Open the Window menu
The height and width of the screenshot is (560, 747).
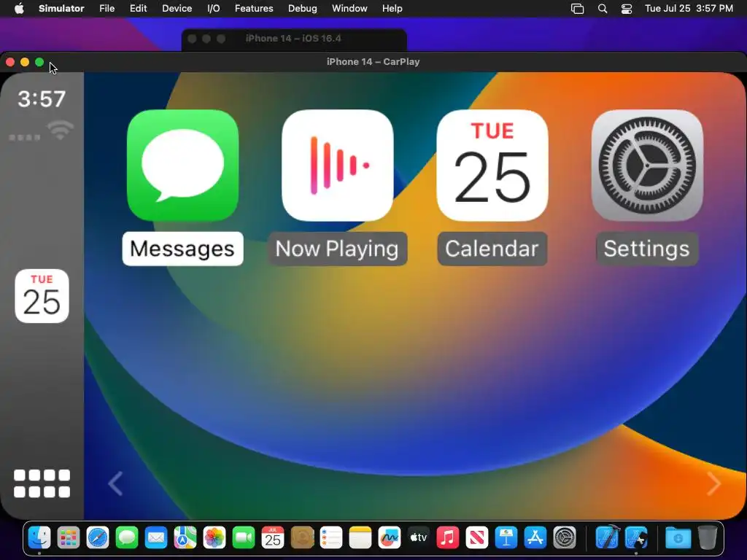coord(349,9)
